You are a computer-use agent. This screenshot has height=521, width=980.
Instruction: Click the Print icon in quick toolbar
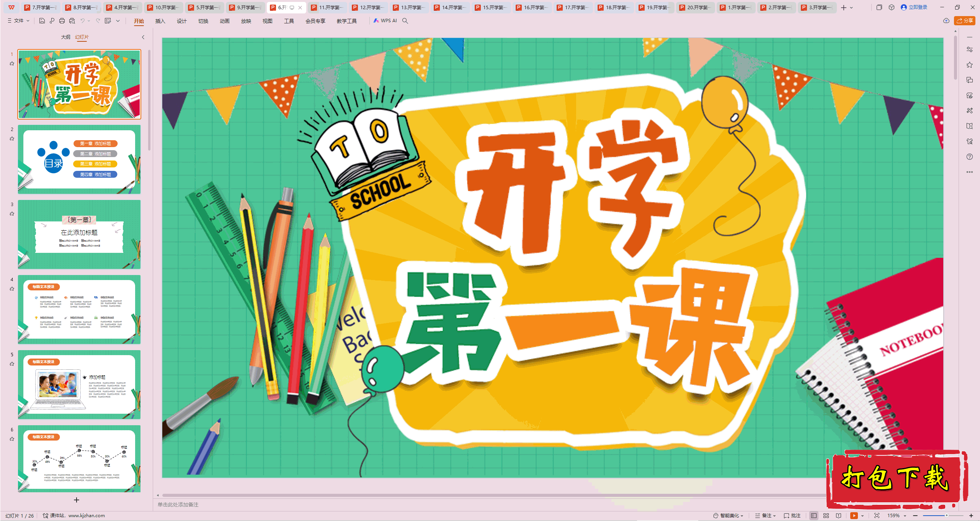[62, 21]
